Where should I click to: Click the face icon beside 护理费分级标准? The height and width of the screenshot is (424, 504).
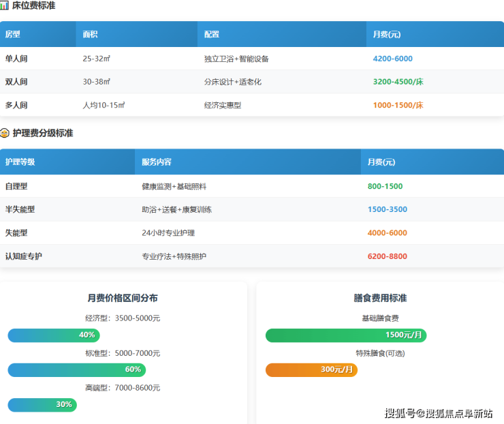(x=5, y=133)
